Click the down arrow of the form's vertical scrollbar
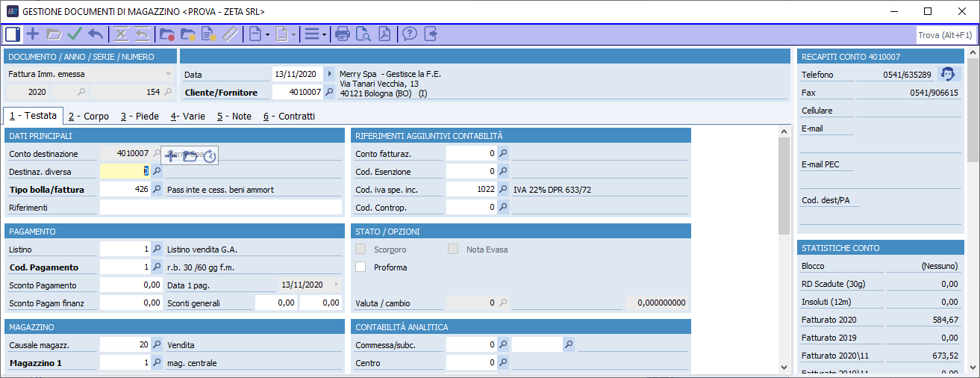The image size is (980, 378). [x=783, y=367]
